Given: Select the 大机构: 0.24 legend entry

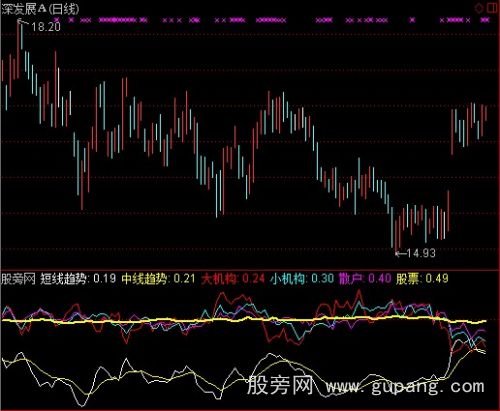Looking at the screenshot, I should pos(233,279).
